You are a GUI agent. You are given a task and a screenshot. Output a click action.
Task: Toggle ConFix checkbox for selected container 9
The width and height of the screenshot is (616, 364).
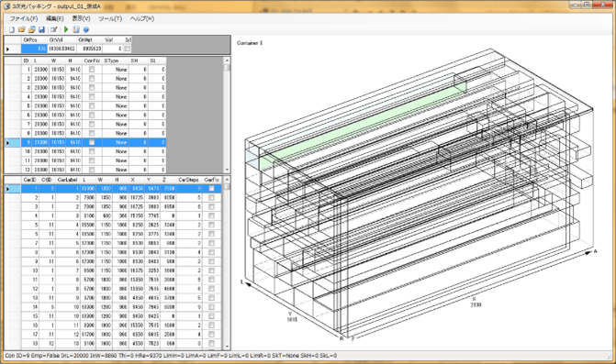pos(92,142)
